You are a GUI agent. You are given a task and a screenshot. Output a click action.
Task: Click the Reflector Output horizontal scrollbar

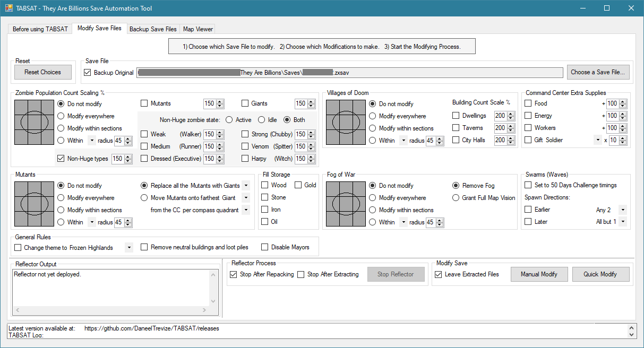click(111, 310)
